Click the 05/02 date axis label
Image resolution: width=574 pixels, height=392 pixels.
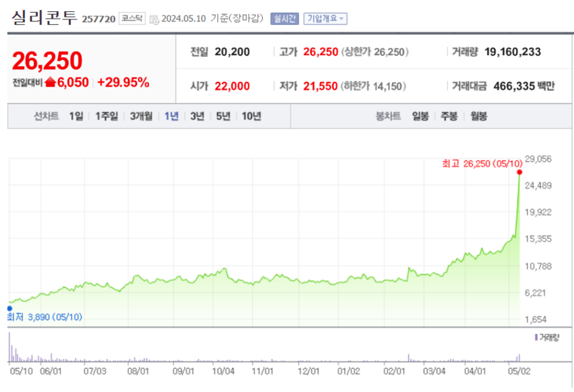[519, 371]
